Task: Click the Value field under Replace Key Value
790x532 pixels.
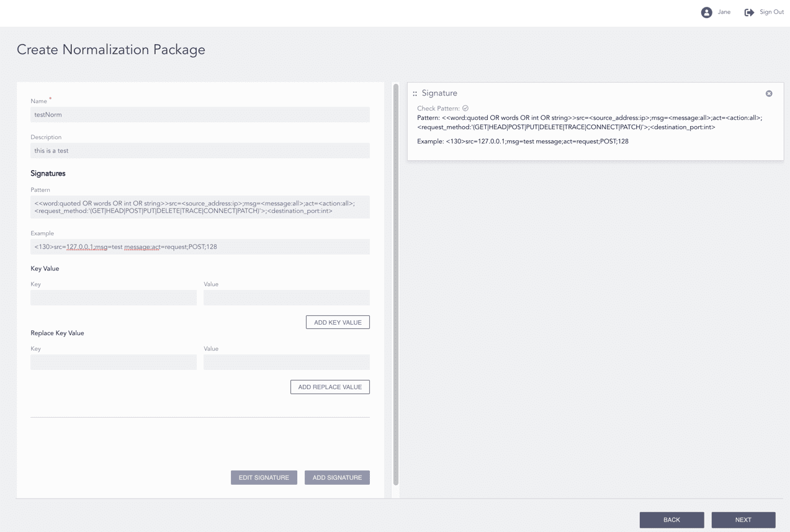Action: [x=286, y=362]
